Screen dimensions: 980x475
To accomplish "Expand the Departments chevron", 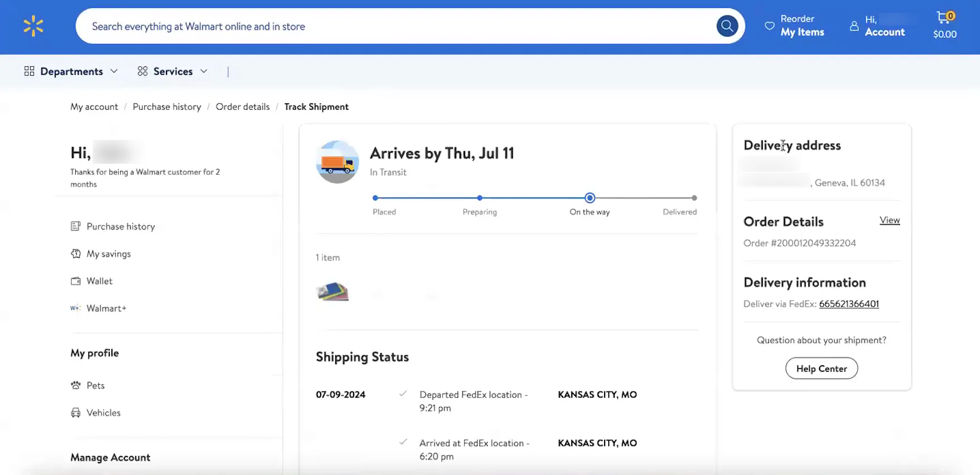I will pos(114,71).
